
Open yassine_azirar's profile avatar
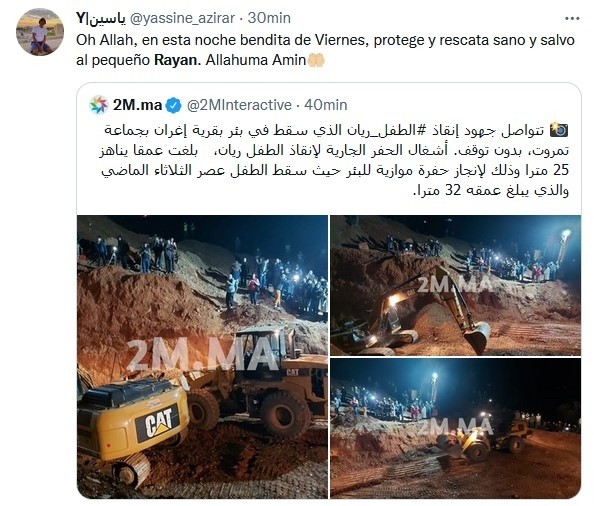[39, 32]
